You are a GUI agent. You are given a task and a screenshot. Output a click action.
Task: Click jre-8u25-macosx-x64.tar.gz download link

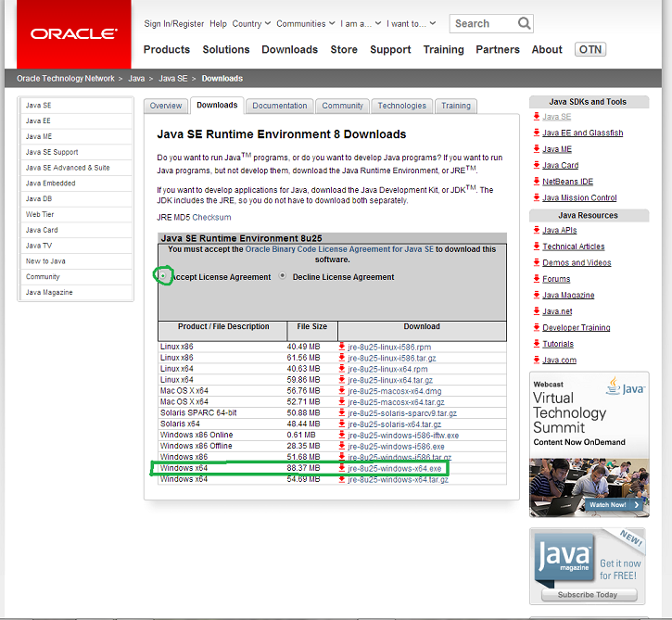396,402
